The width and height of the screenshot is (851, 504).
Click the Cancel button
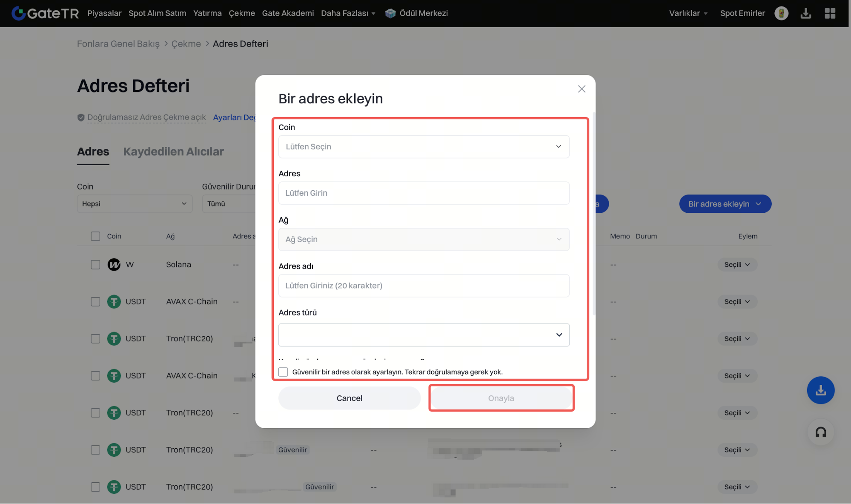click(x=349, y=398)
